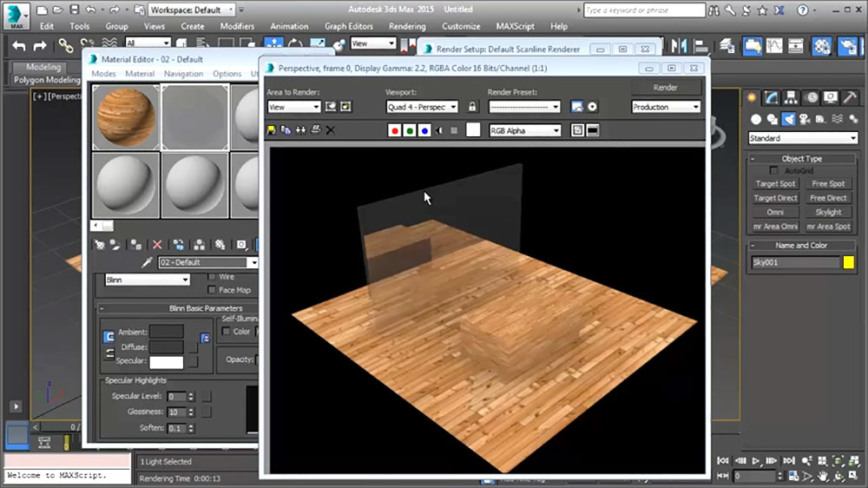
Task: Save the rendered image in frame window
Action: 271,130
